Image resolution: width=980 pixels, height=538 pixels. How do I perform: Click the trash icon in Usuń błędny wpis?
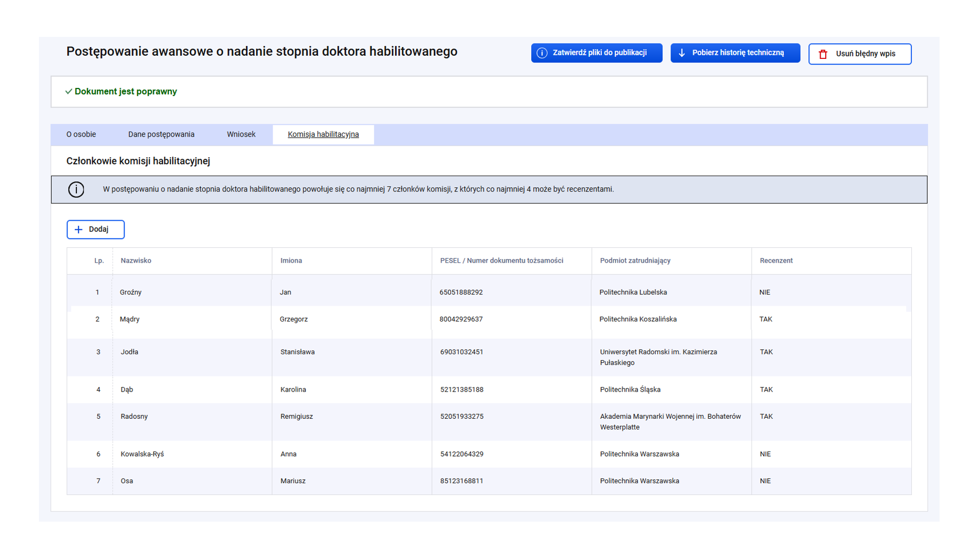pyautogui.click(x=823, y=54)
